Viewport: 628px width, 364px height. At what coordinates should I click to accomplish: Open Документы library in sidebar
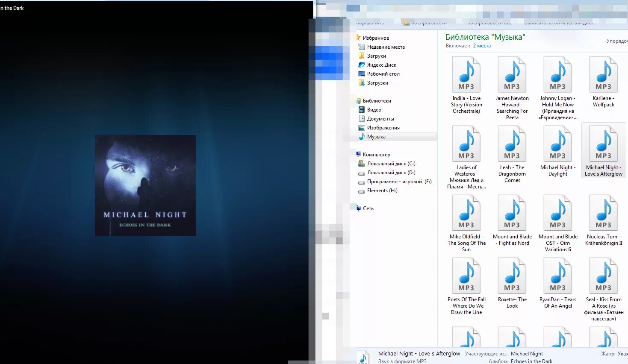click(x=380, y=119)
